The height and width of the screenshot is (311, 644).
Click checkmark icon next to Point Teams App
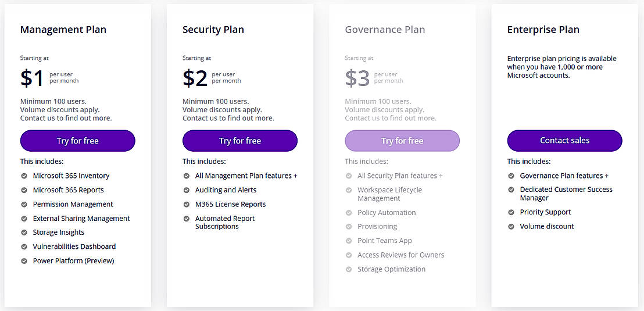coord(349,241)
